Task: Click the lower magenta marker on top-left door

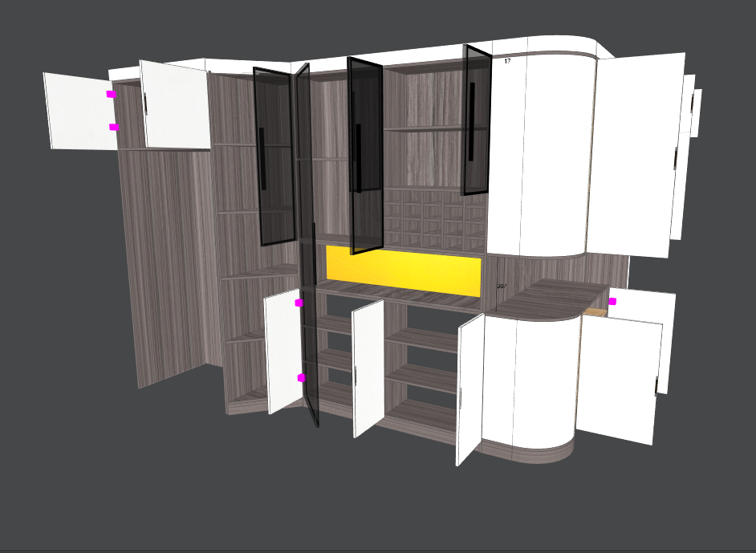Action: coord(114,127)
